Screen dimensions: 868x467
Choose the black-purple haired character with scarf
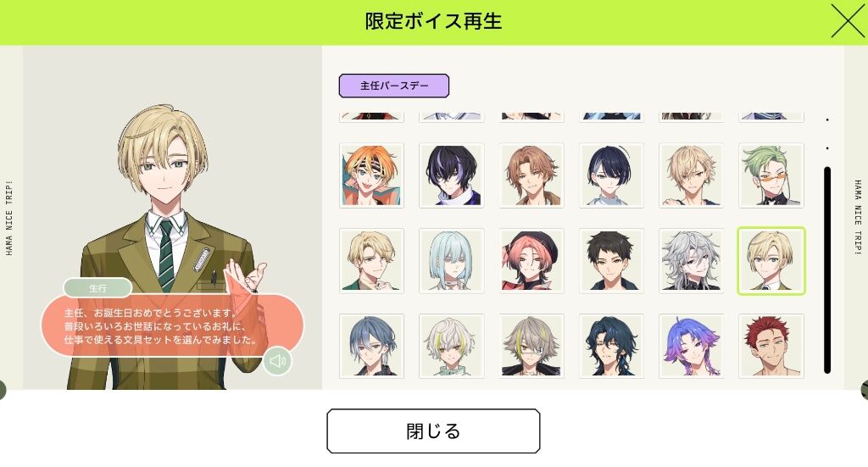tap(452, 175)
